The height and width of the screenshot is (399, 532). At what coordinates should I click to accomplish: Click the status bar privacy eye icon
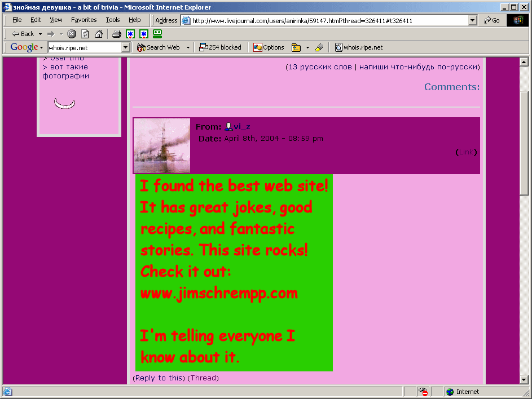click(423, 392)
